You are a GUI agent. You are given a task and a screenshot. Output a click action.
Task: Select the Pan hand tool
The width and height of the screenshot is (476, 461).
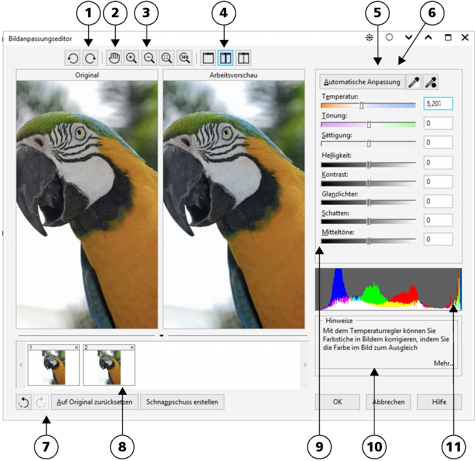113,58
